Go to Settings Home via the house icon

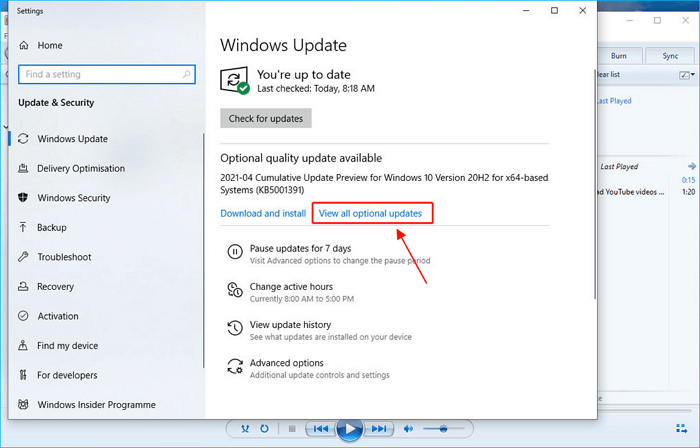coord(24,46)
